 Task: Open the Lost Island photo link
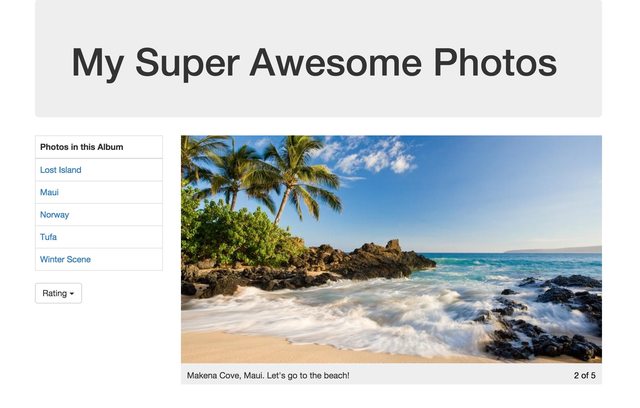[60, 170]
